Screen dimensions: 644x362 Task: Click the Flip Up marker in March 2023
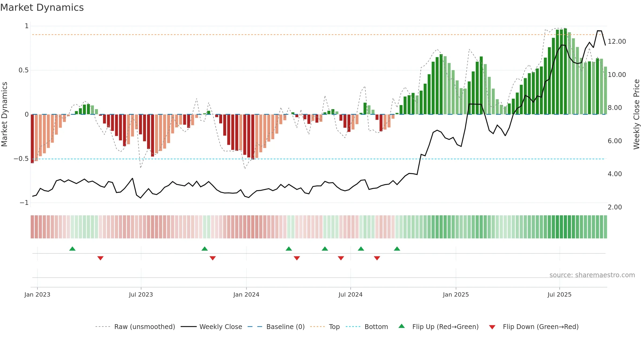(72, 249)
